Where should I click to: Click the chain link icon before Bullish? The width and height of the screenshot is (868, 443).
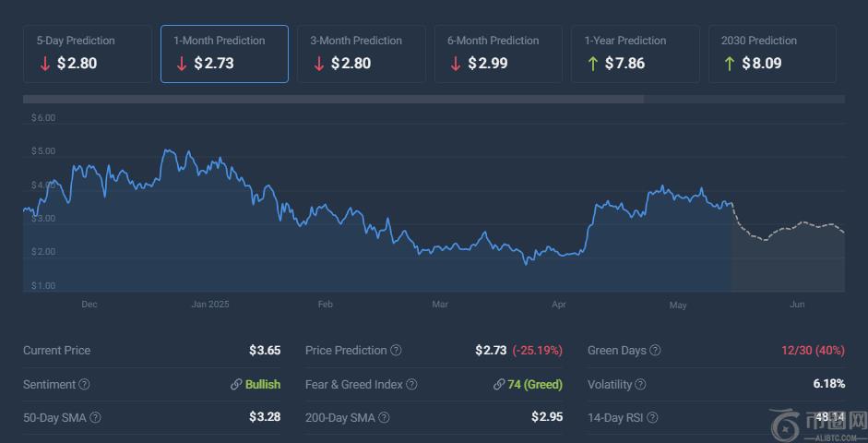pos(236,385)
